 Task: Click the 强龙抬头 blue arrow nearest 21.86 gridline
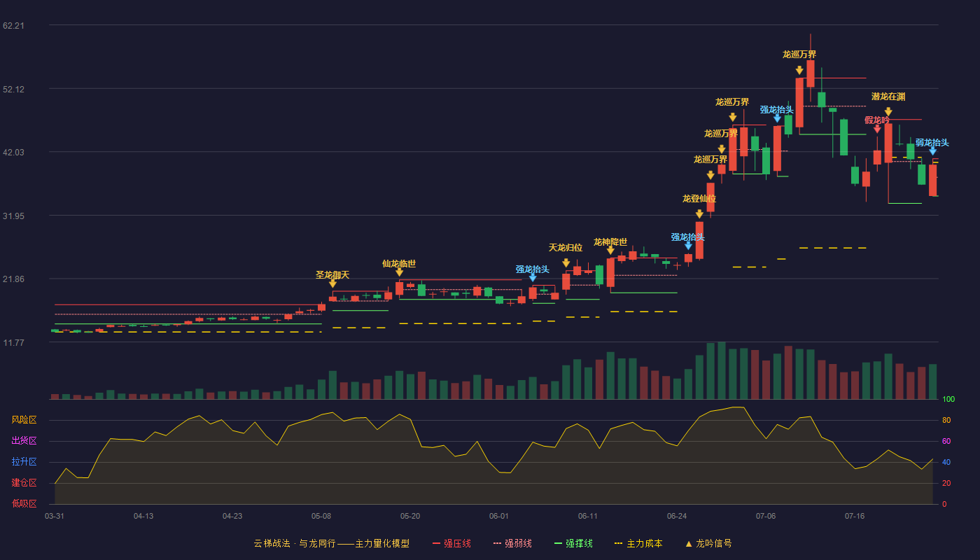(x=533, y=278)
